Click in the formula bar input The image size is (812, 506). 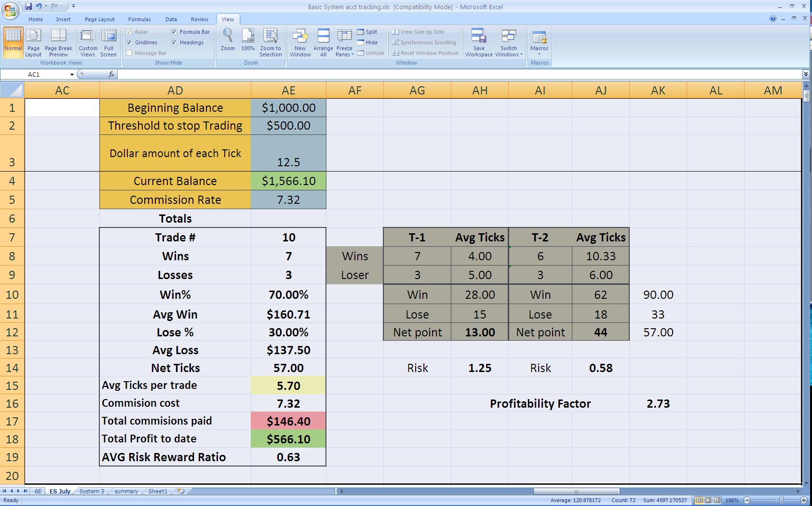pos(460,74)
